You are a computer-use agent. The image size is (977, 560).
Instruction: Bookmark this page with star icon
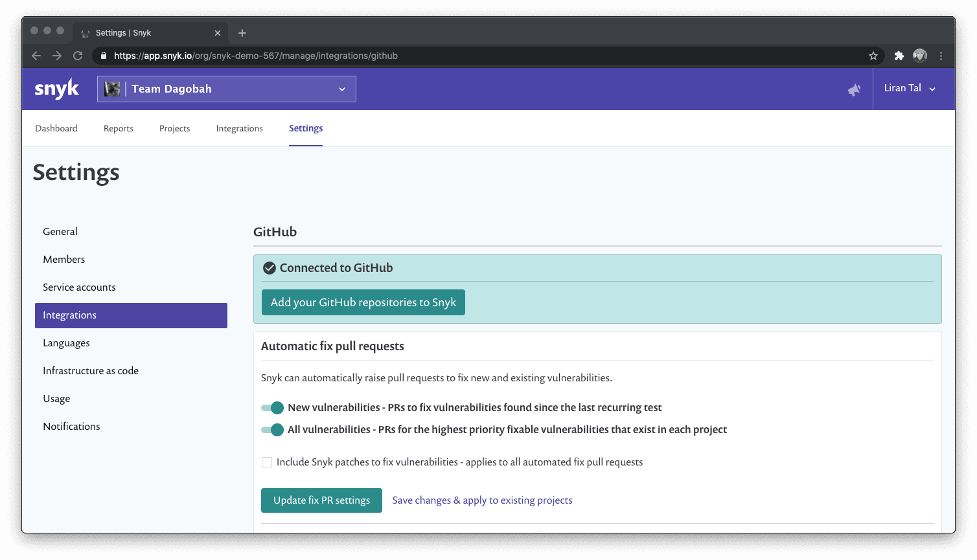[x=873, y=56]
